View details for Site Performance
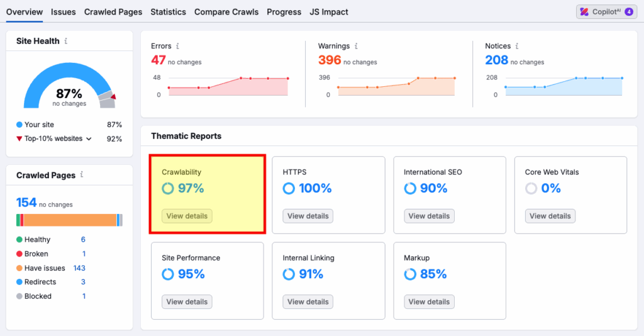This screenshot has width=644, height=336. coord(187,302)
